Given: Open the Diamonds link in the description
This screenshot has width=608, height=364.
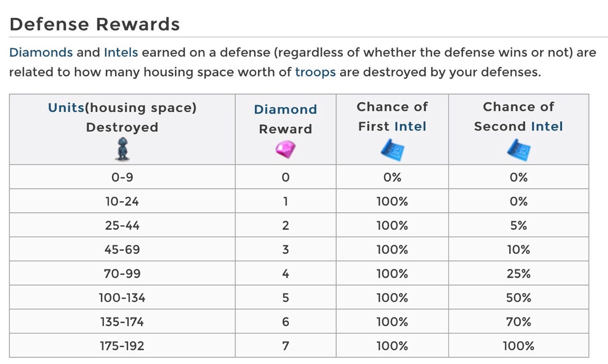Looking at the screenshot, I should click(x=41, y=52).
